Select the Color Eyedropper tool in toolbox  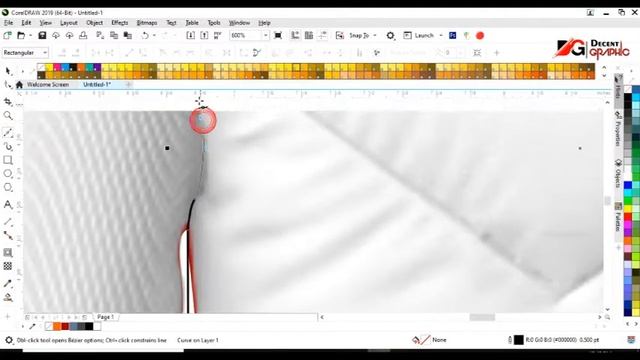8,283
